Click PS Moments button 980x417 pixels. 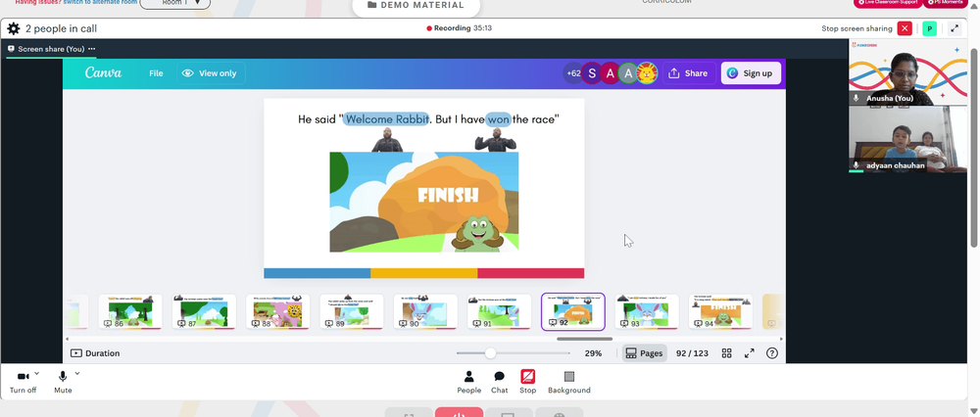945,3
